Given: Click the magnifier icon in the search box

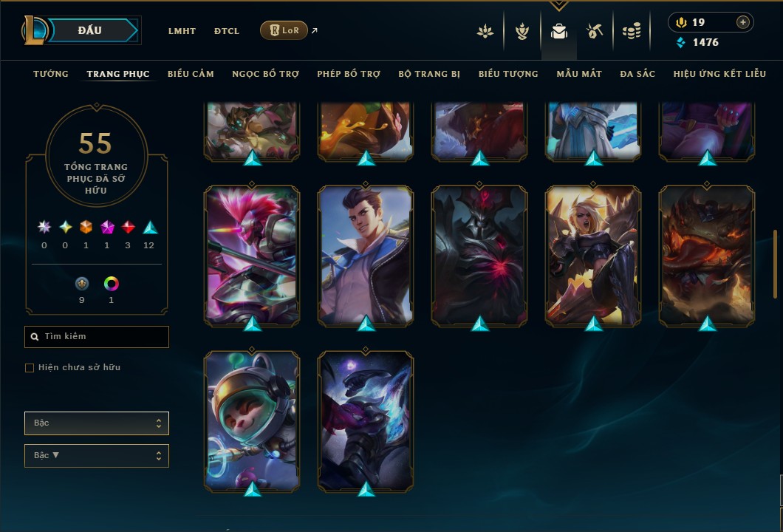Looking at the screenshot, I should tap(35, 337).
